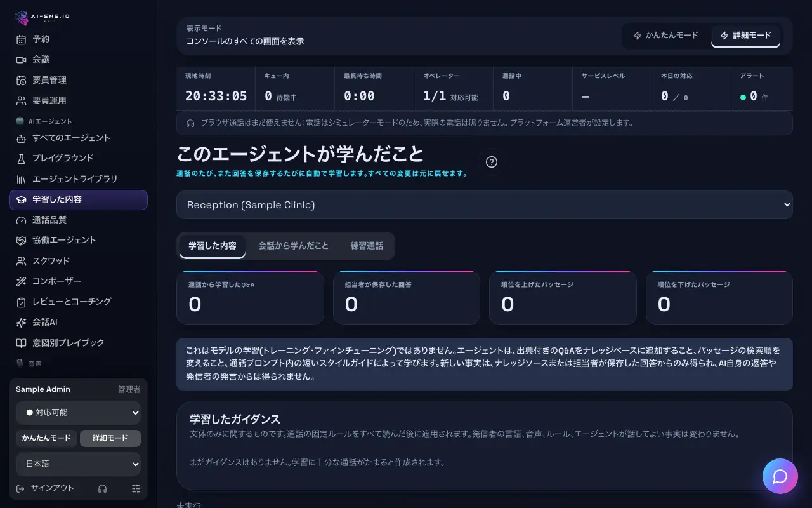
Task: Click the 本日の対応 stat tile
Action: point(691,89)
